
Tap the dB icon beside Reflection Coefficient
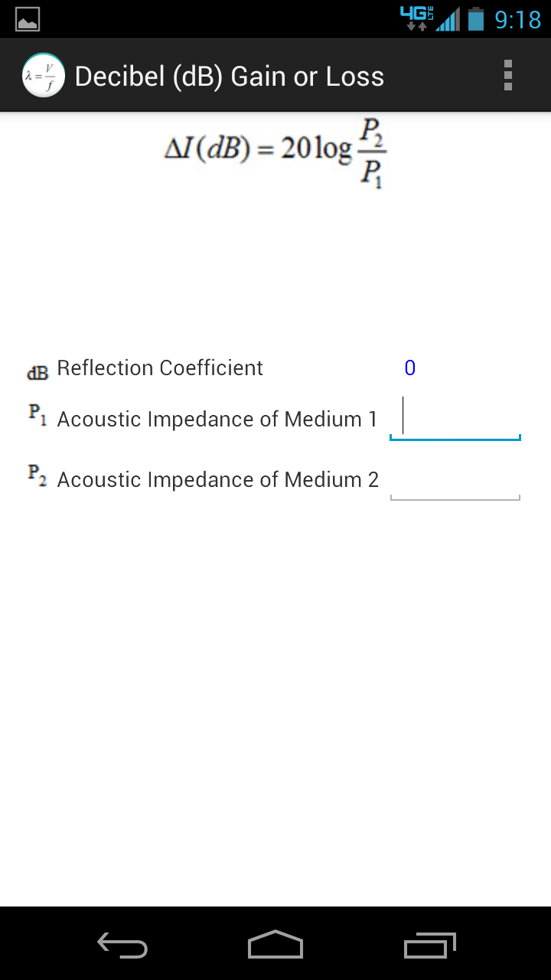[37, 373]
